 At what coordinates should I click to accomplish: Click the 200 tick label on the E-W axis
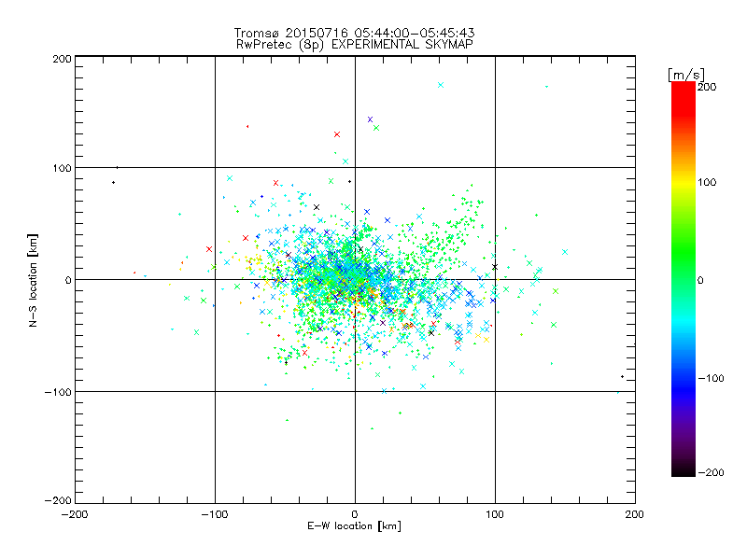(635, 514)
